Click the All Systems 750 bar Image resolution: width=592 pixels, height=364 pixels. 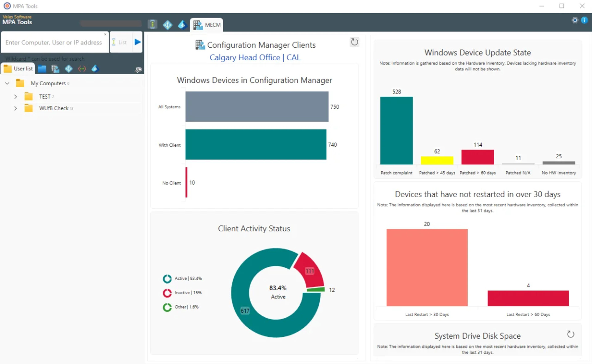(257, 107)
